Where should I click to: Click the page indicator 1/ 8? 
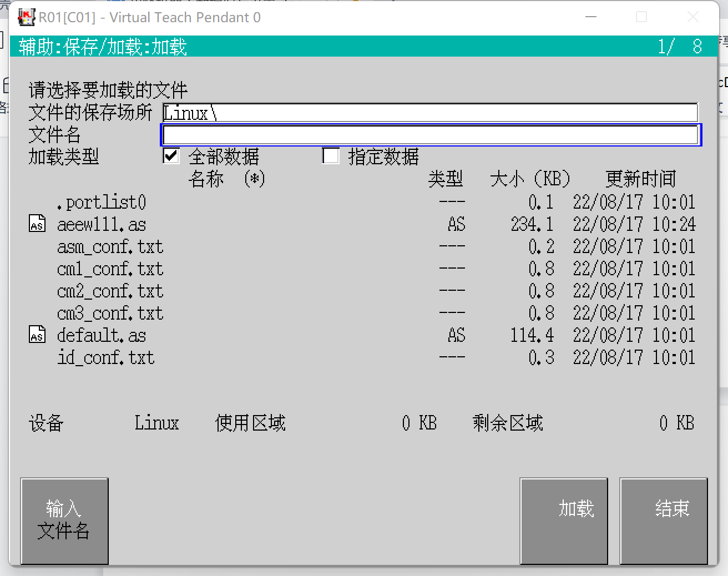(x=680, y=46)
